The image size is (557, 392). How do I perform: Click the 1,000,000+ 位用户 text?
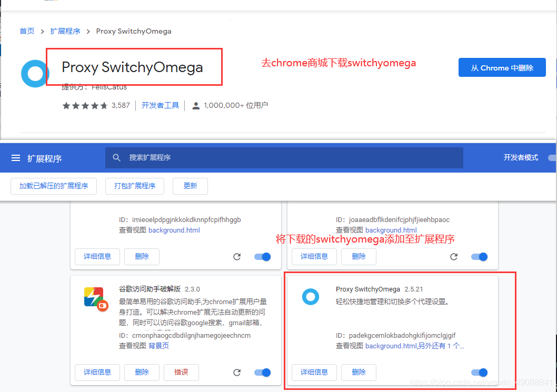coord(236,105)
